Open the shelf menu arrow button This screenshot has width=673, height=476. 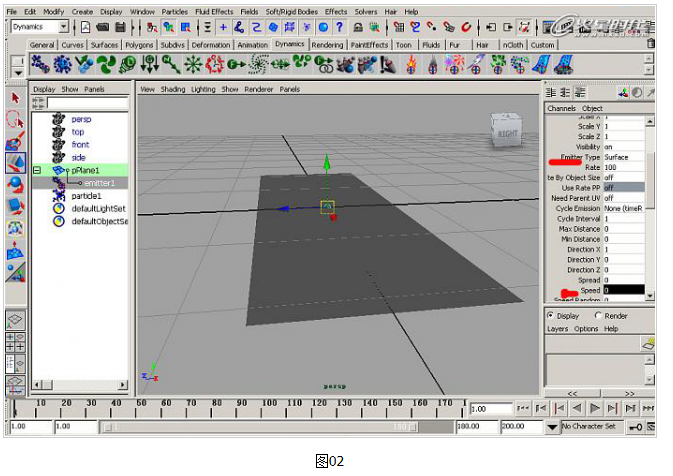[x=18, y=73]
